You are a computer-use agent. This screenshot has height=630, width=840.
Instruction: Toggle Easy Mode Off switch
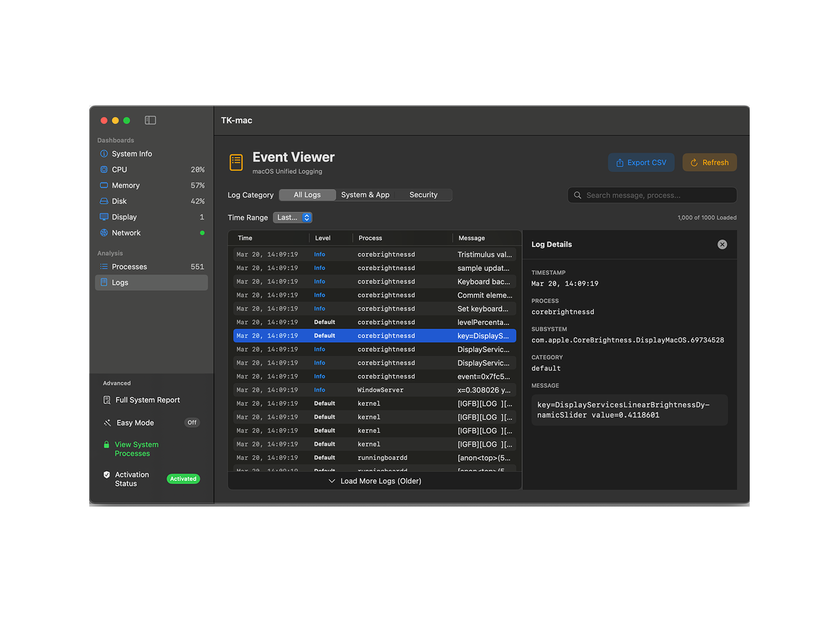tap(192, 423)
